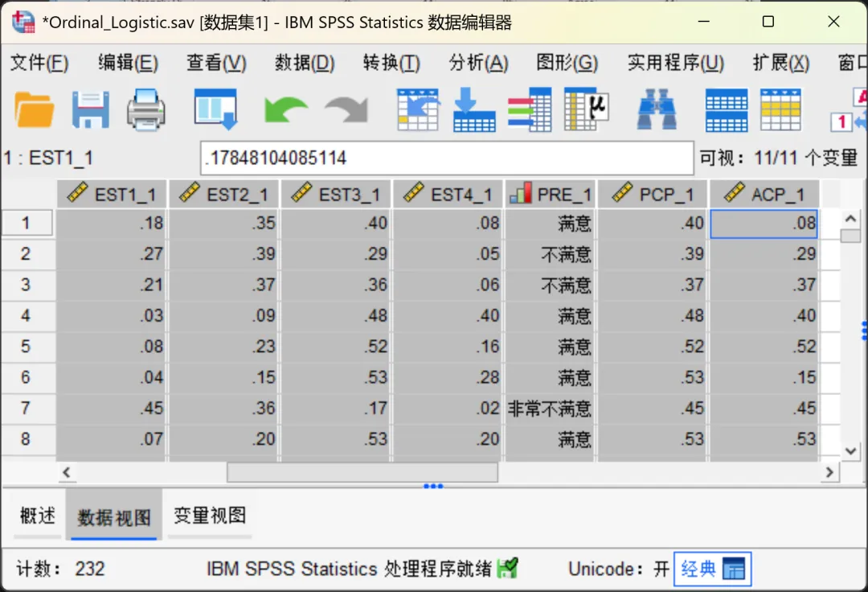The height and width of the screenshot is (592, 868).
Task: Click vertical scrollbar down arrow
Action: [x=851, y=450]
